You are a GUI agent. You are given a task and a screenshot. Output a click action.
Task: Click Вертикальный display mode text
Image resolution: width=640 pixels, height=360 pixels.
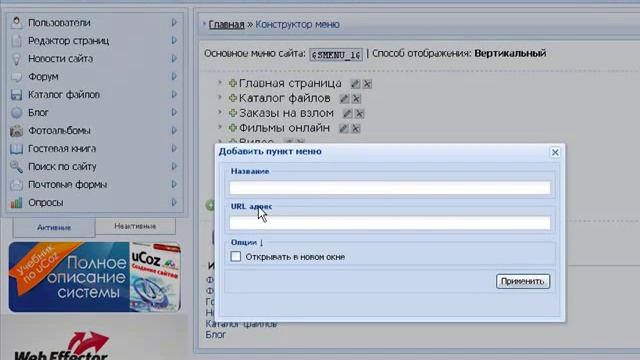[510, 53]
